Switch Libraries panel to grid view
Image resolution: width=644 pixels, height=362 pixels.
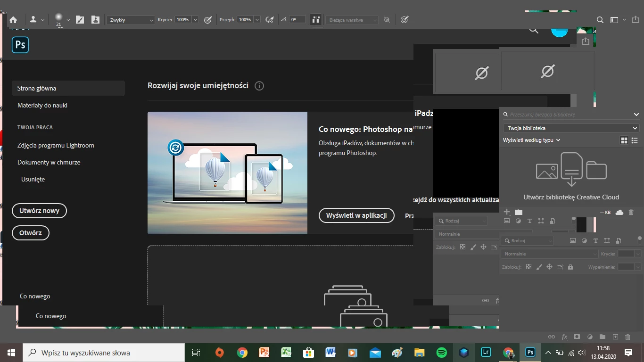[x=624, y=140]
